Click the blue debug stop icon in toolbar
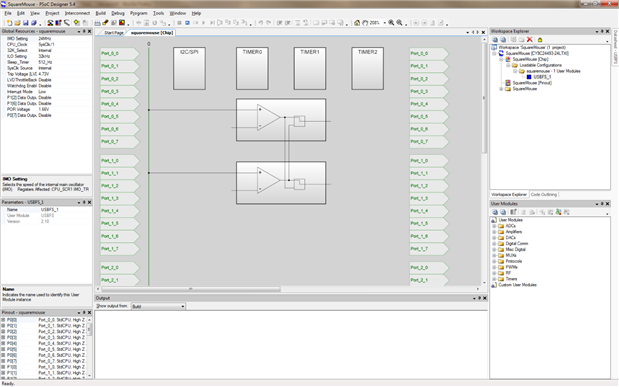619x387 pixels. 188,23
